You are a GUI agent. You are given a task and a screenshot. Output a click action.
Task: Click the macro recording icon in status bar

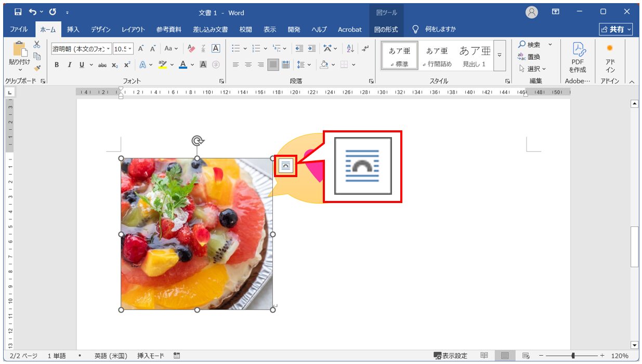(177, 356)
